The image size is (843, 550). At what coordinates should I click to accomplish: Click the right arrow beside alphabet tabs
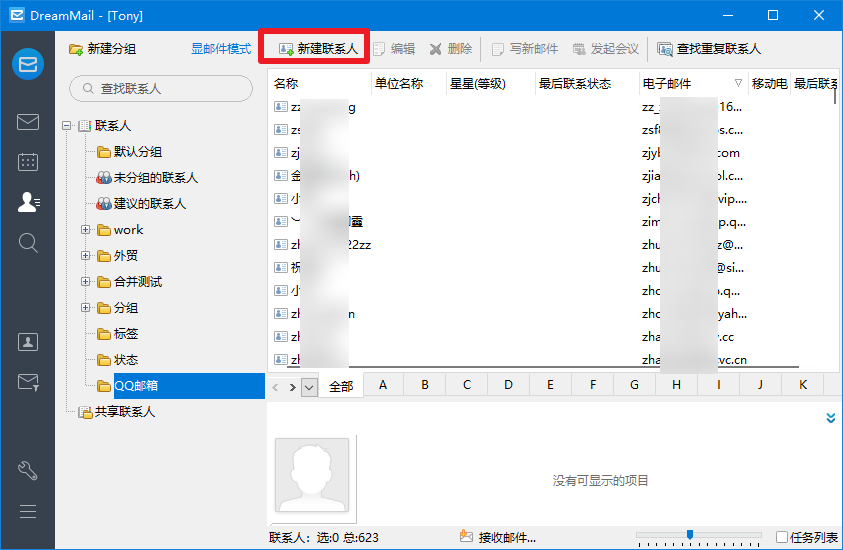(x=292, y=387)
